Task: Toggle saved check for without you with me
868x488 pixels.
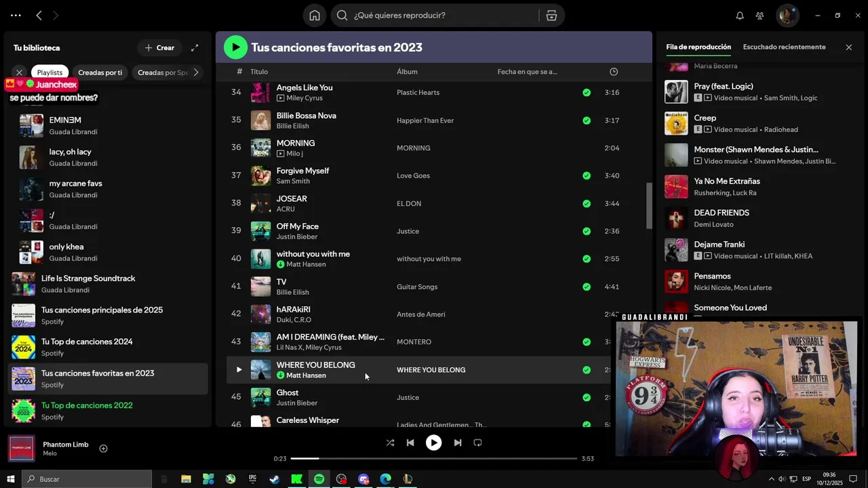Action: 587,259
